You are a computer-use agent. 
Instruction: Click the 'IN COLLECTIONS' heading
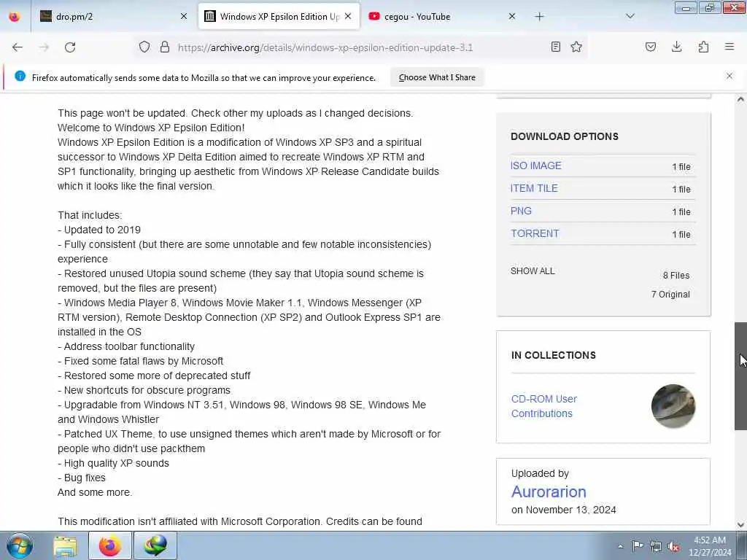(x=554, y=355)
